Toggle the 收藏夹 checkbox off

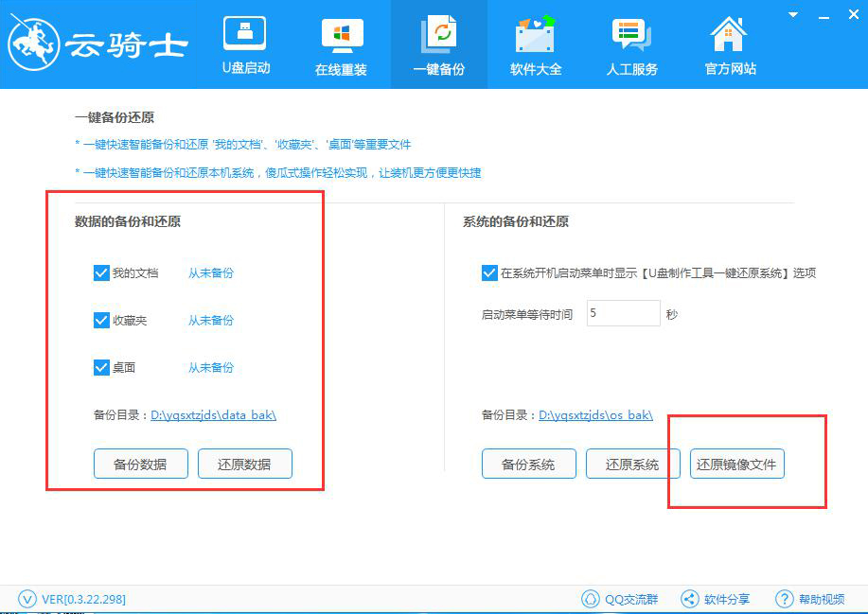coord(101,320)
